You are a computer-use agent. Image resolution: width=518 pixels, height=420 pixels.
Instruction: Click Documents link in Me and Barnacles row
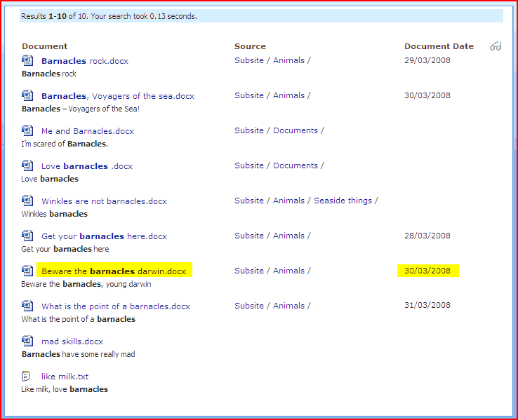(295, 130)
